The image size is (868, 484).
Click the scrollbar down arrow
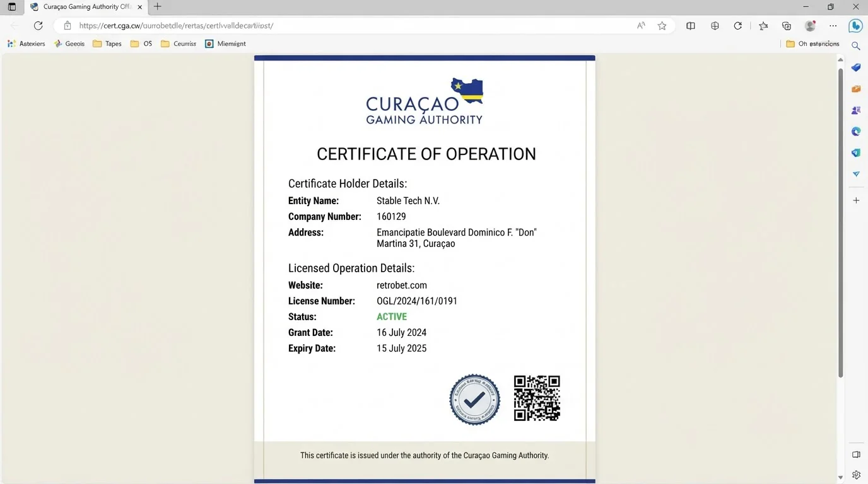click(x=840, y=478)
